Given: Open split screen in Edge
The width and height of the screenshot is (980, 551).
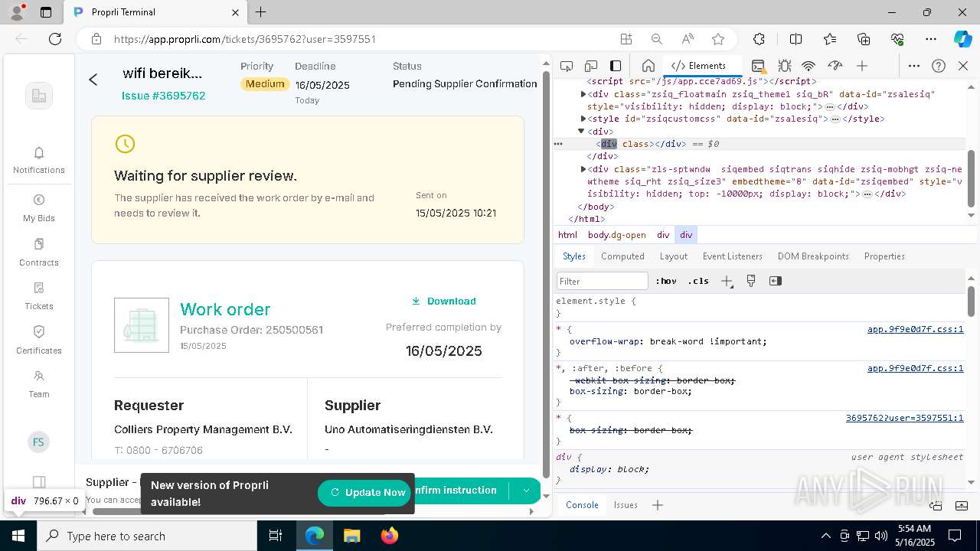Looking at the screenshot, I should (x=795, y=39).
